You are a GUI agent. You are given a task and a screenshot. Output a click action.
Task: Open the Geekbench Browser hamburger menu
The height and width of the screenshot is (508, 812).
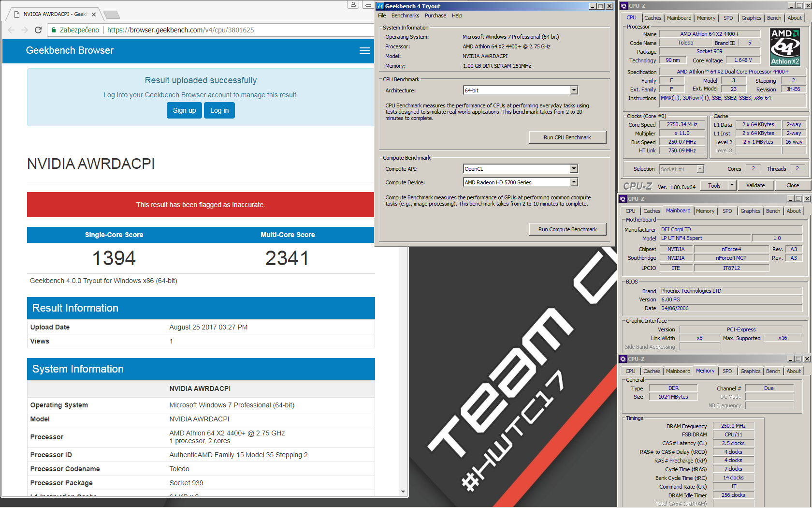pyautogui.click(x=365, y=51)
